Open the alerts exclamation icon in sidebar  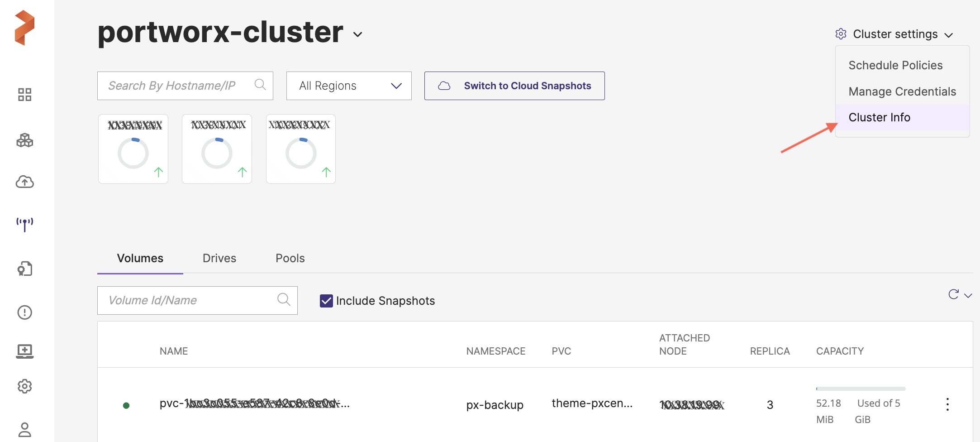pos(24,312)
